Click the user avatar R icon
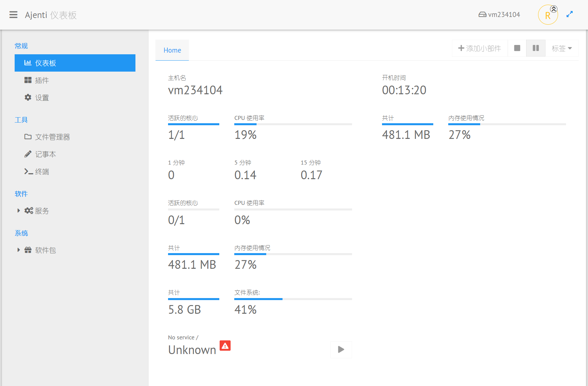 click(548, 15)
